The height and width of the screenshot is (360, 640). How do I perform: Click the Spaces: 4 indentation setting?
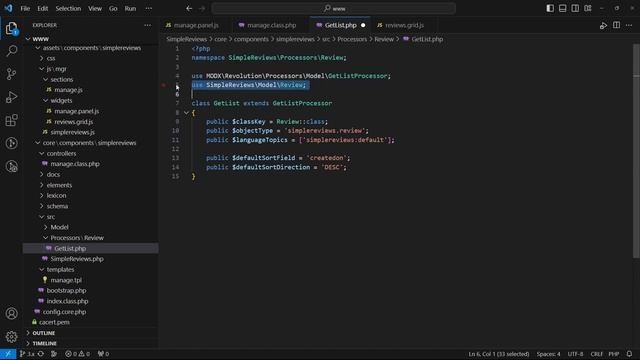point(548,354)
